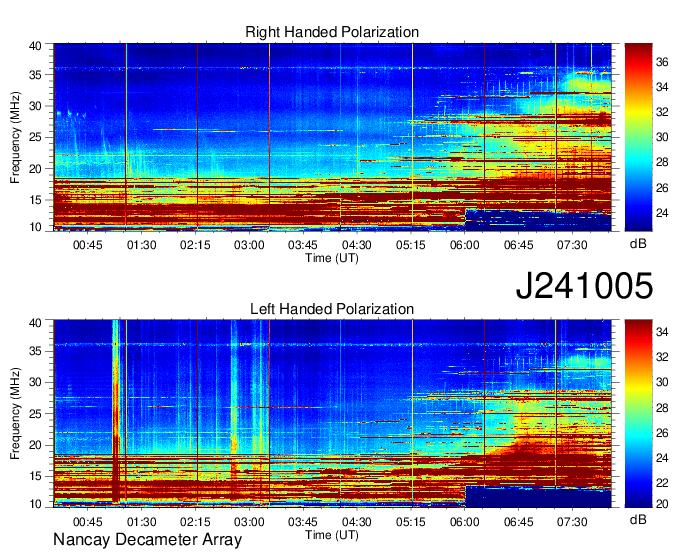Click the Left Handed Polarization spectrogram plot
The image size is (680, 552).
tap(333, 414)
